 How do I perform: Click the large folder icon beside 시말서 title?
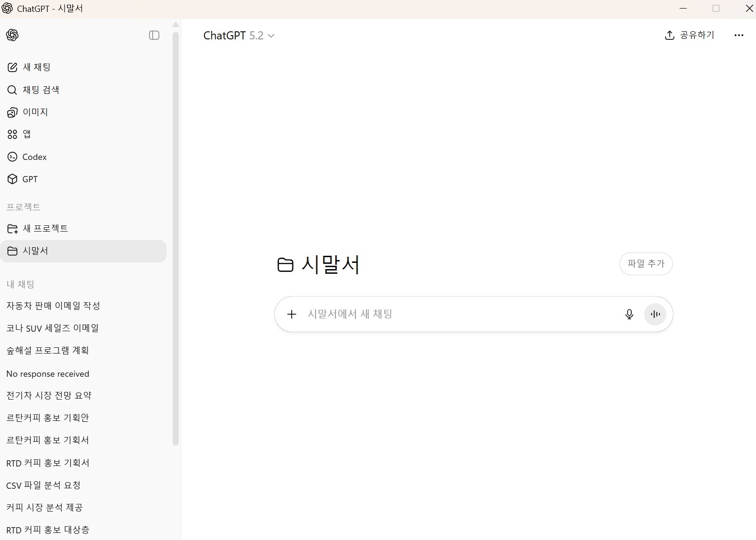285,265
